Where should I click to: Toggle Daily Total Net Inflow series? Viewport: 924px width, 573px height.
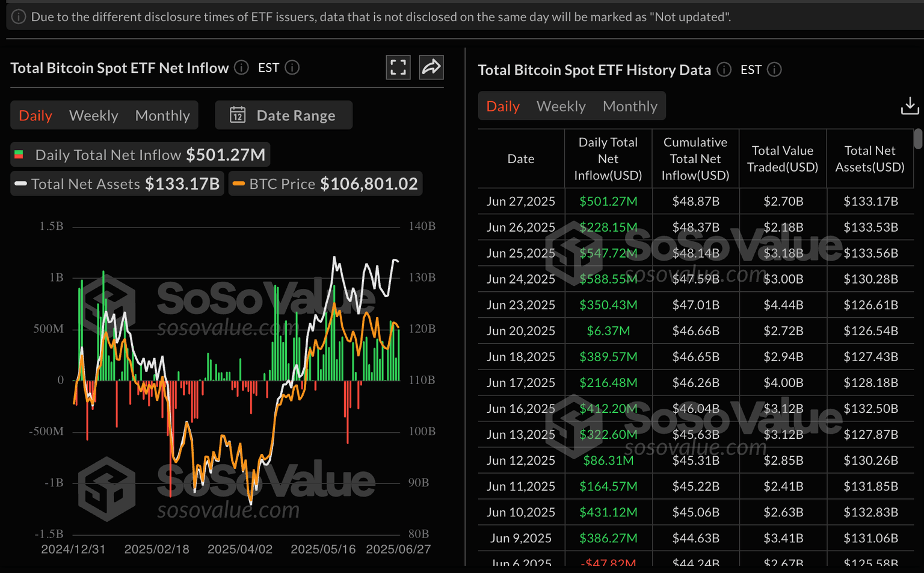coord(140,155)
